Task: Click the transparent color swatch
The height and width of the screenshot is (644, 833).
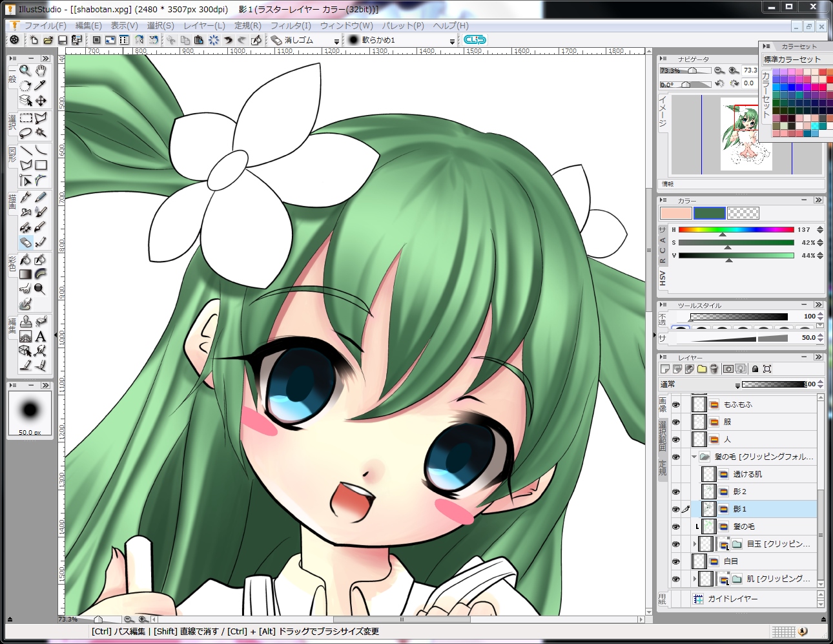Action: coord(743,213)
